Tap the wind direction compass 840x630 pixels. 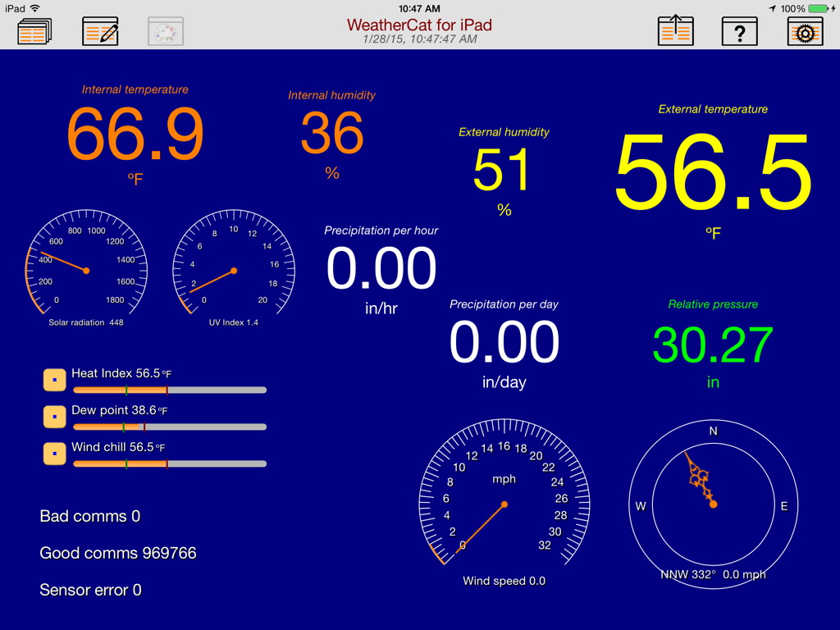pyautogui.click(x=713, y=504)
